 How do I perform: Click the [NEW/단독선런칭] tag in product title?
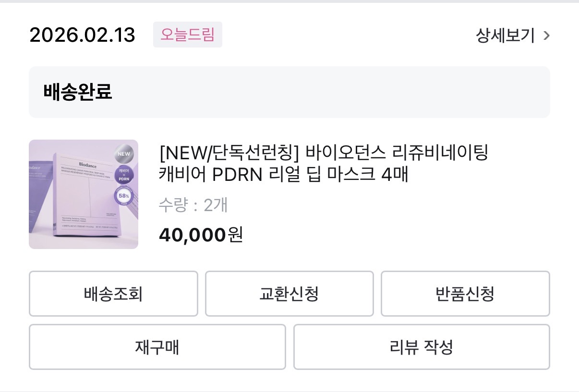tap(229, 154)
